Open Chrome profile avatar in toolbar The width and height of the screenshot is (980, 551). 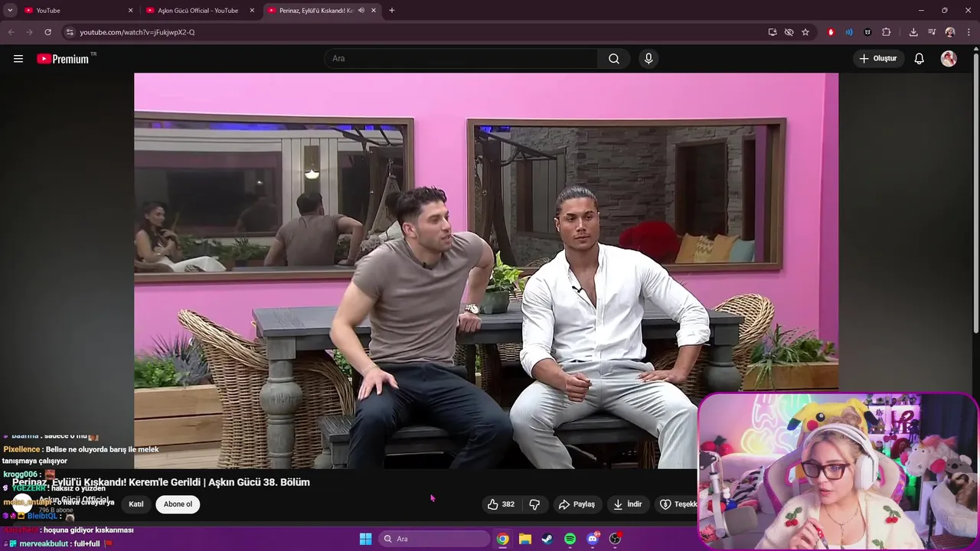tap(950, 32)
